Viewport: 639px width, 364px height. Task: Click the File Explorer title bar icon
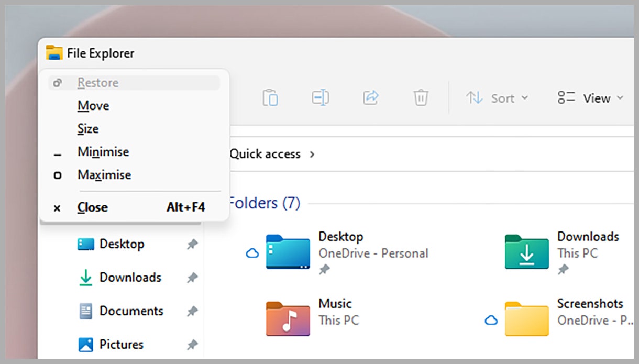coord(54,53)
